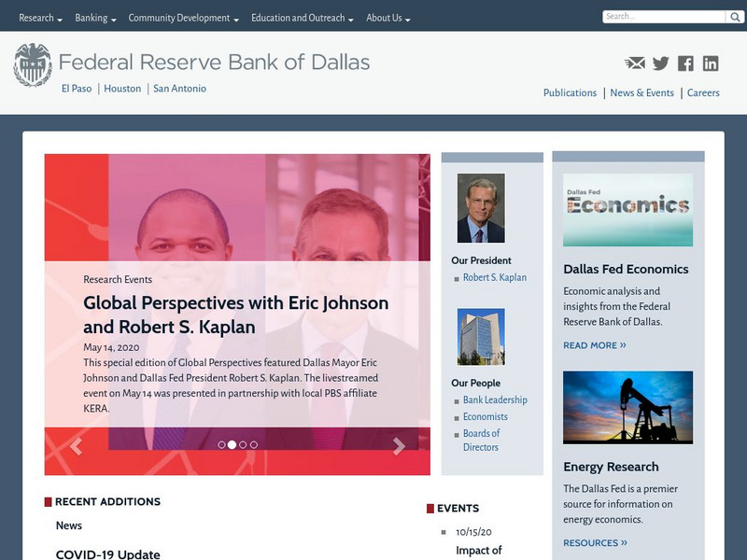This screenshot has height=560, width=747.
Task: Click the Dallas Fed Economics heading
Action: pos(626,269)
